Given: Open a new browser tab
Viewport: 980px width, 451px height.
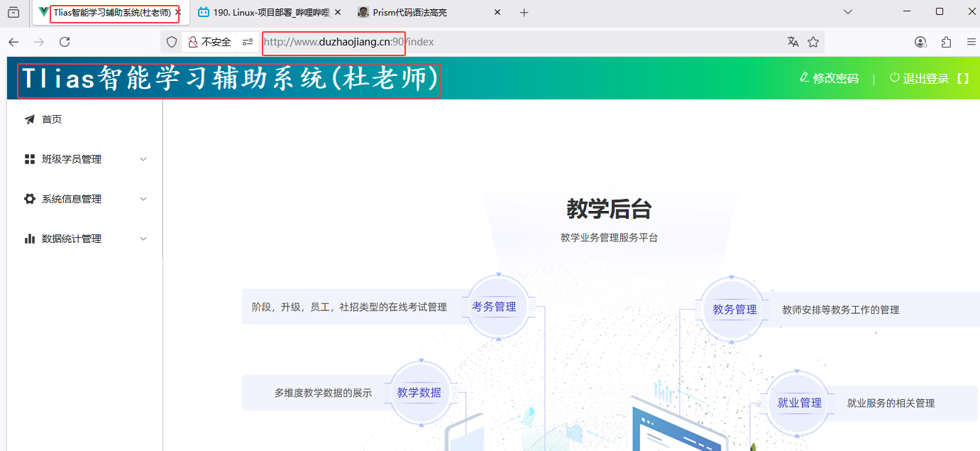Looking at the screenshot, I should click(x=524, y=13).
